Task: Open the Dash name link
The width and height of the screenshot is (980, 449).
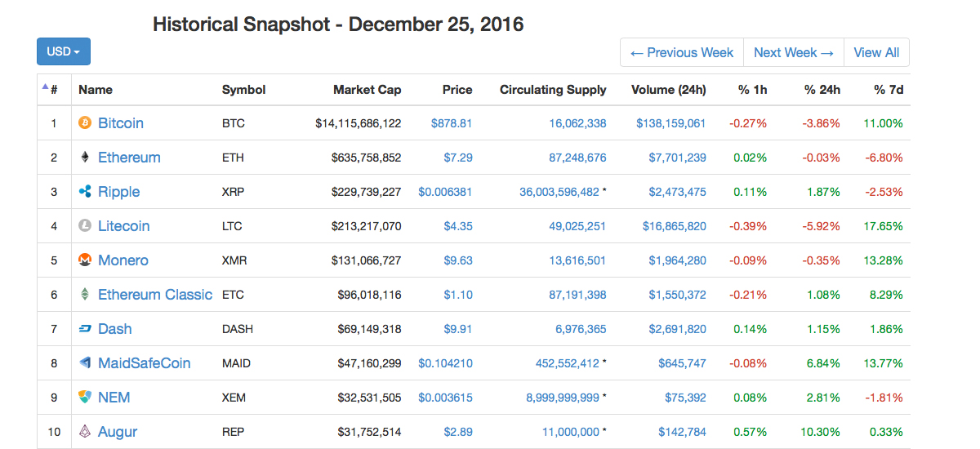Action: click(x=115, y=329)
